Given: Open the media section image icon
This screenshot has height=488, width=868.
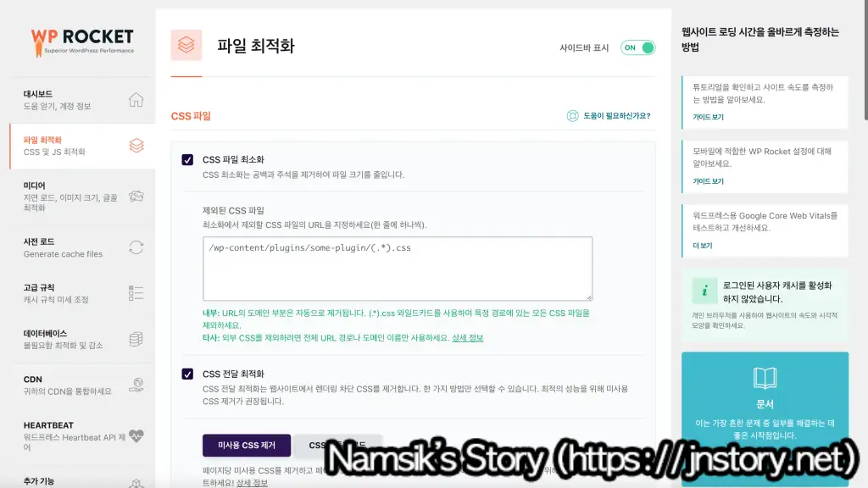Looking at the screenshot, I should [136, 197].
